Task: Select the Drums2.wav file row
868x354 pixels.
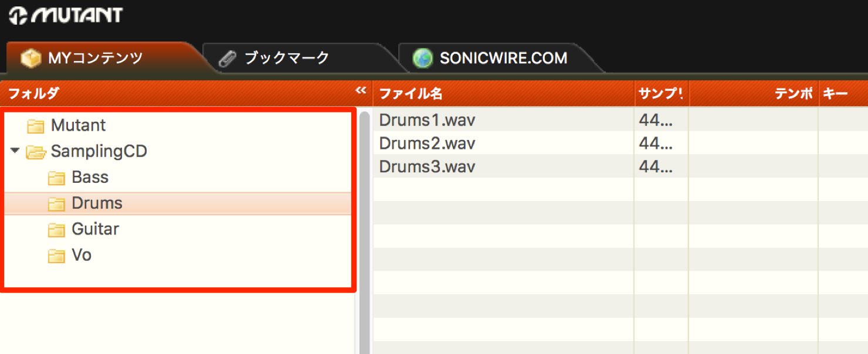Action: pos(621,143)
